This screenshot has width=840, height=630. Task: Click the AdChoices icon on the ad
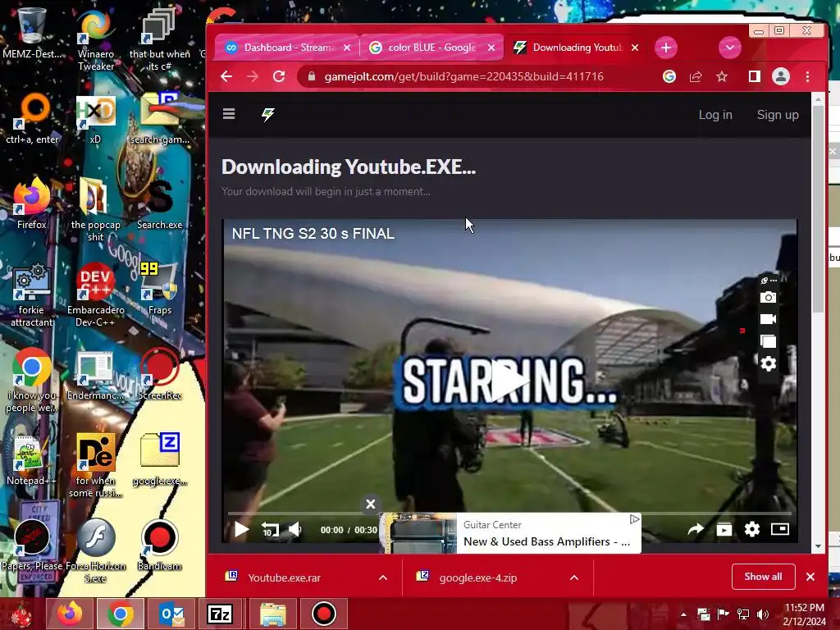point(634,519)
